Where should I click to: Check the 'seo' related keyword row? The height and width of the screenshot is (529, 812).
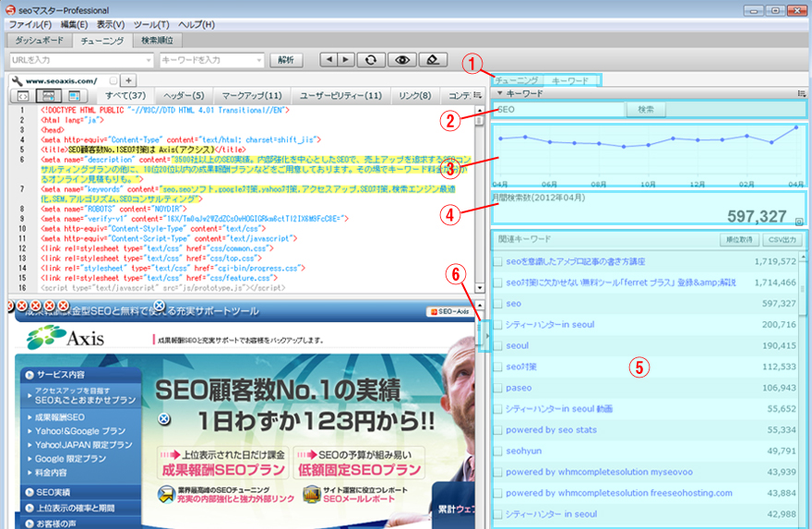click(x=497, y=304)
